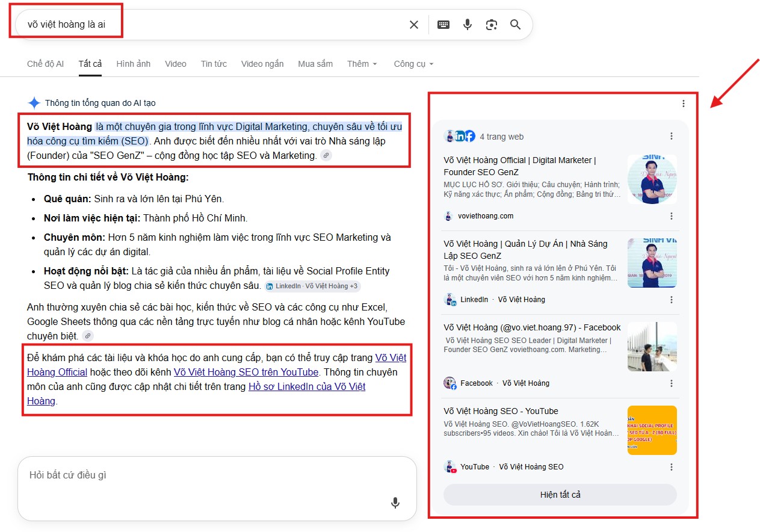760x532 pixels.
Task: Switch to Hình ảnh tab
Action: click(x=134, y=64)
